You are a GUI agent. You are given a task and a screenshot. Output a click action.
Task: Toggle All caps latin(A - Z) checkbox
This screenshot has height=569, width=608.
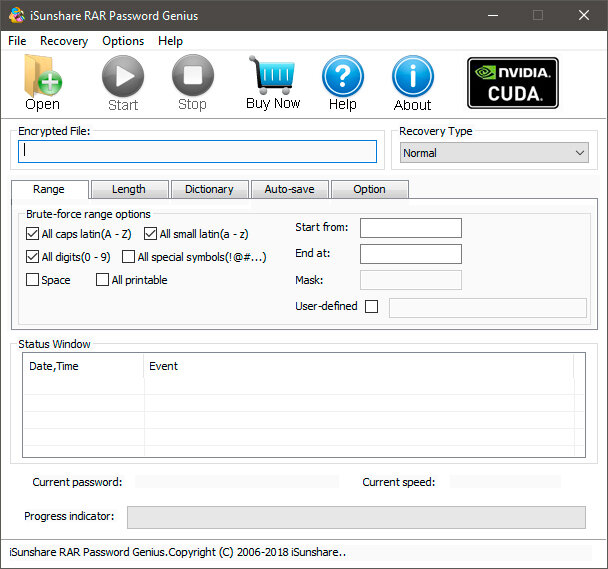(32, 234)
